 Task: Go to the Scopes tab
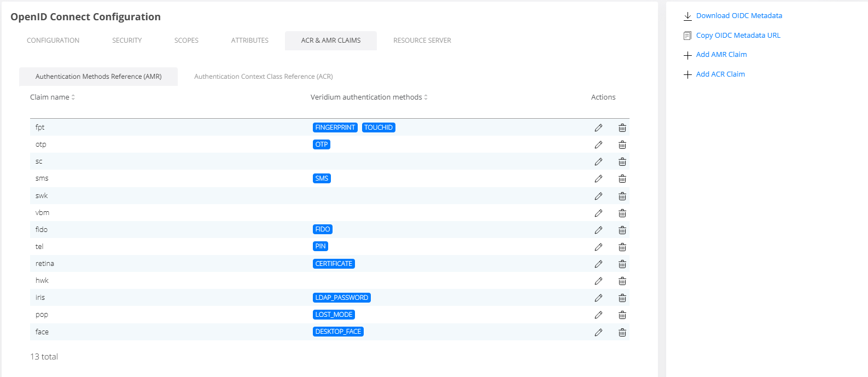(x=186, y=40)
